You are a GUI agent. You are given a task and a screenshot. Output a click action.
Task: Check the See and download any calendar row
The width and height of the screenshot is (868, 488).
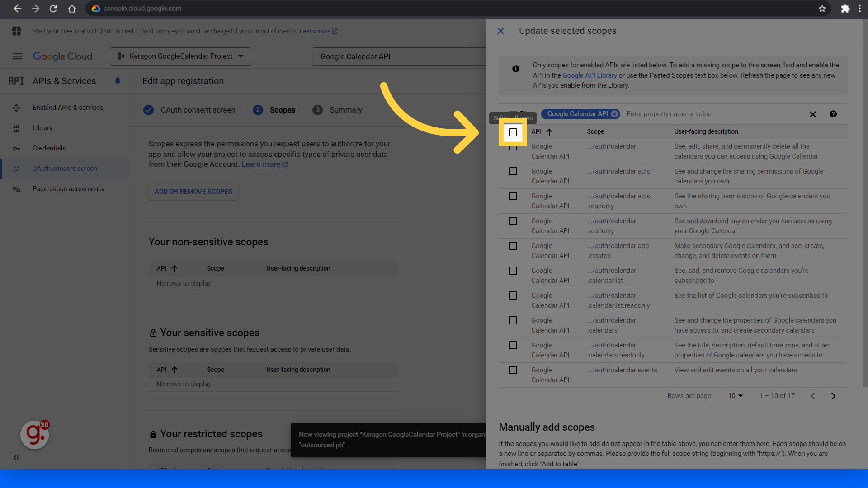click(x=513, y=221)
